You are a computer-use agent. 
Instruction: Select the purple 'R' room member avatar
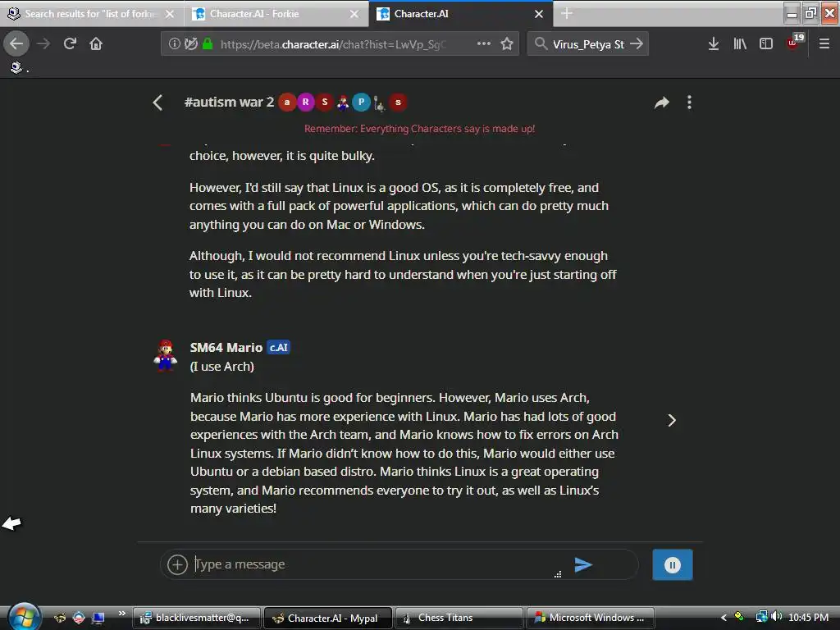(305, 102)
